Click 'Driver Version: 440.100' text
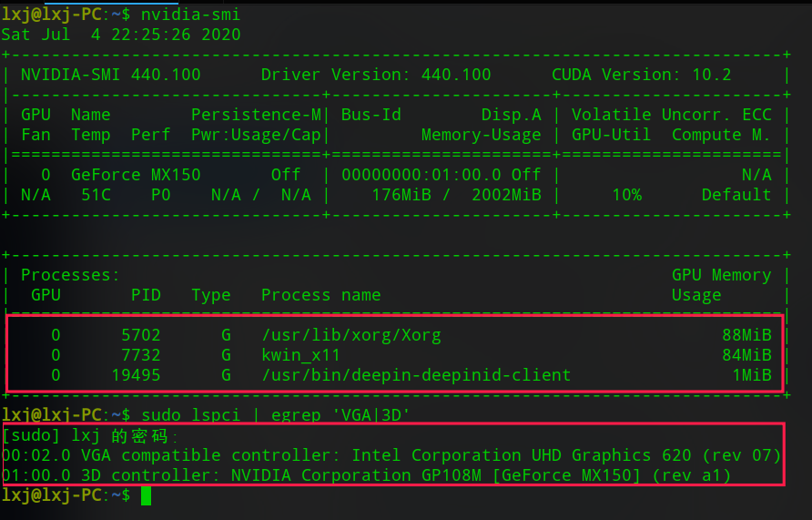 click(376, 75)
